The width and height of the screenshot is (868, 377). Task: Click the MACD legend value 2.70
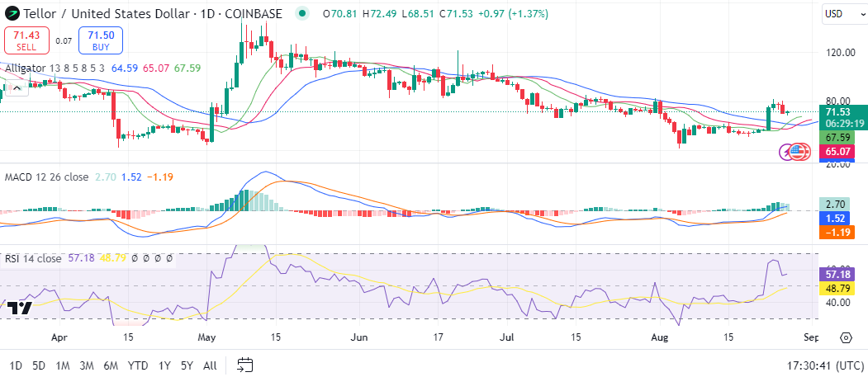105,177
